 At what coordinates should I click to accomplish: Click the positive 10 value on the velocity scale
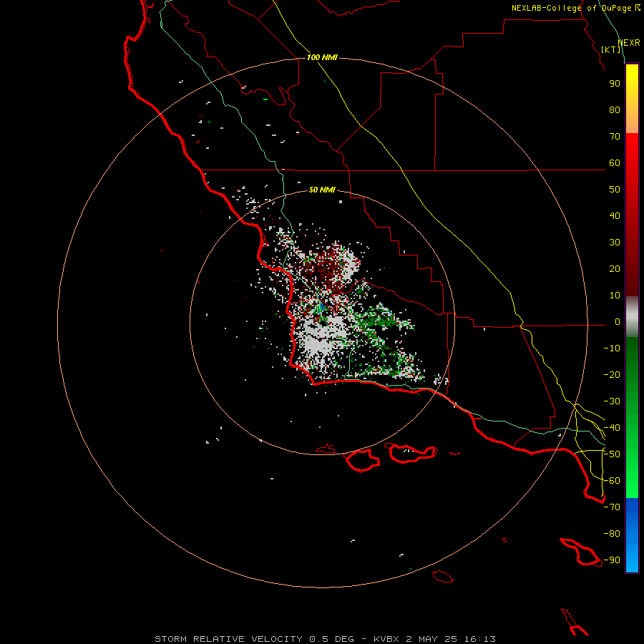pyautogui.click(x=615, y=296)
